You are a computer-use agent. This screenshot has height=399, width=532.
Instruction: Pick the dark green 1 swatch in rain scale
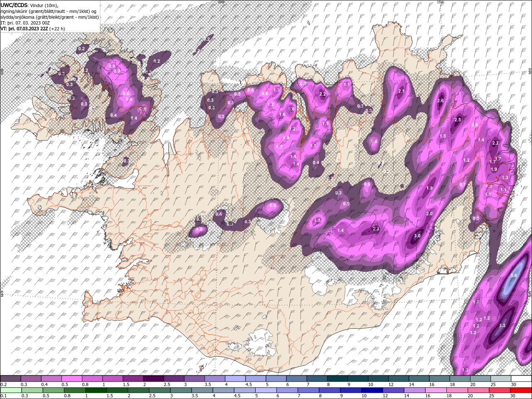click(96, 390)
